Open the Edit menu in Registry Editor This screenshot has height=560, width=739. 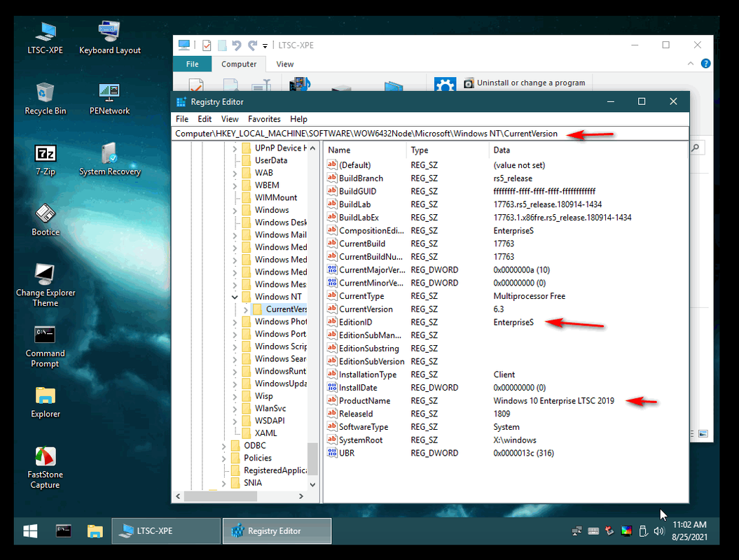(205, 119)
